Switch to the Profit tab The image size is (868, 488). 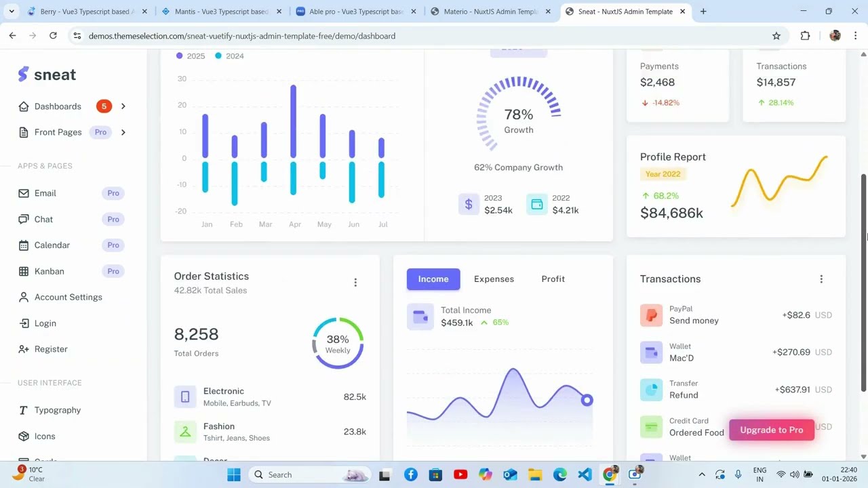pos(553,279)
